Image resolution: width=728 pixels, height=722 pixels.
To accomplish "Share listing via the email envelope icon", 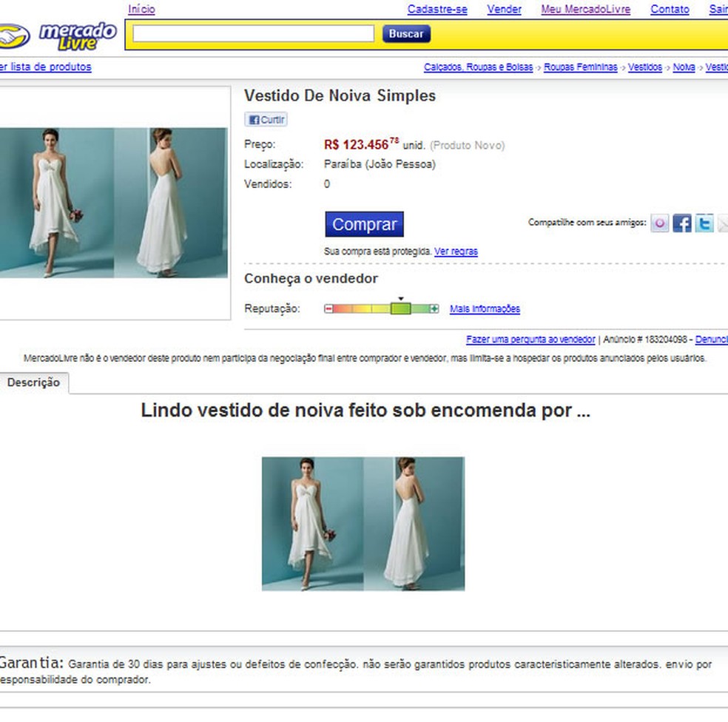I will click(x=723, y=223).
